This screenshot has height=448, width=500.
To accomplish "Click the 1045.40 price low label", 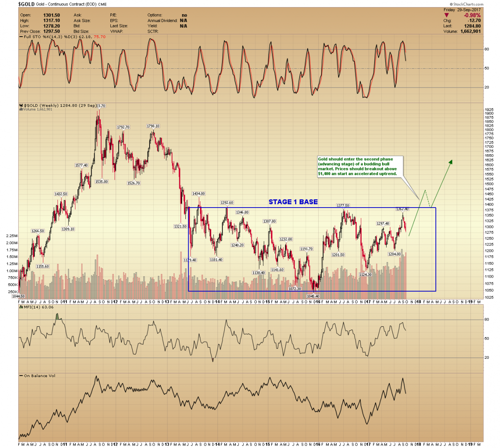I will coord(313,296).
